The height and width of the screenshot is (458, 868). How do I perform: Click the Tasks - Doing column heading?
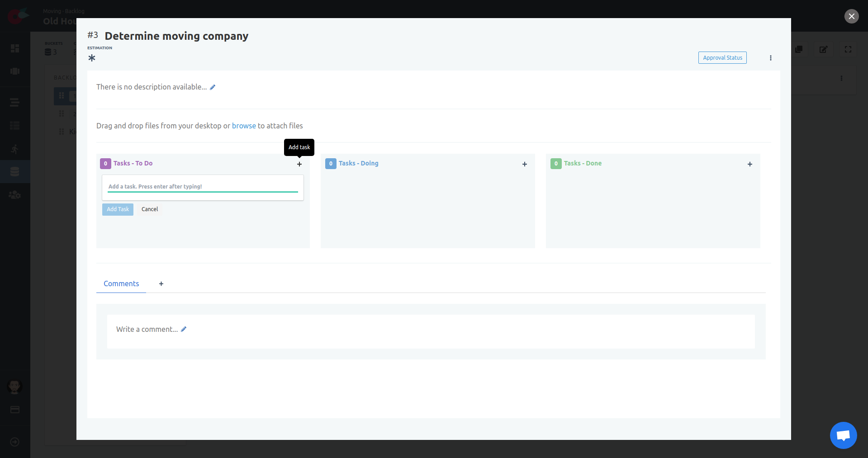tap(358, 163)
